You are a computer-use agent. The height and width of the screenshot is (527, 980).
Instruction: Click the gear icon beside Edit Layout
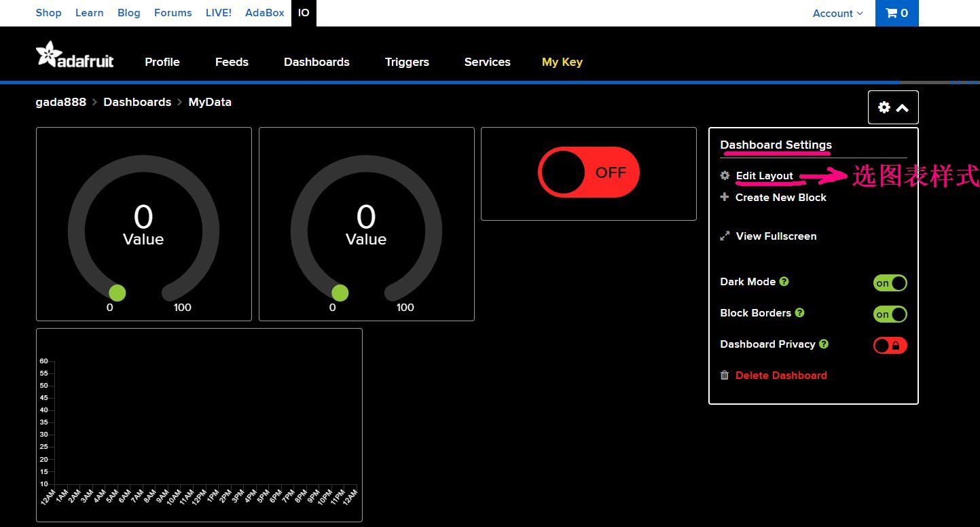[x=725, y=176]
